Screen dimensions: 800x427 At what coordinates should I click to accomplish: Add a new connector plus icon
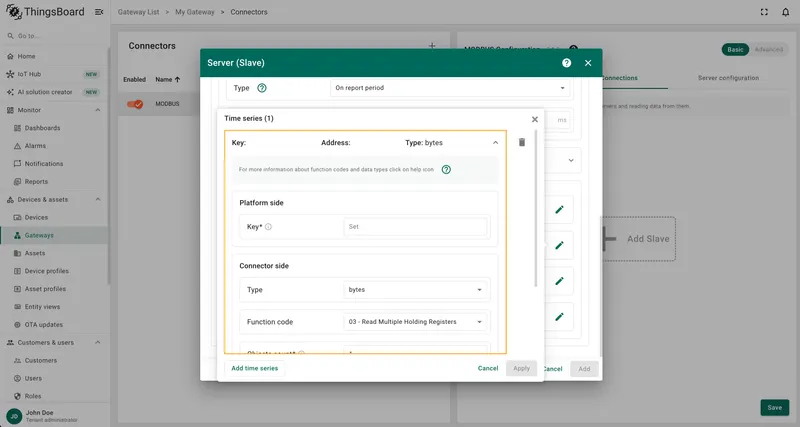[432, 46]
